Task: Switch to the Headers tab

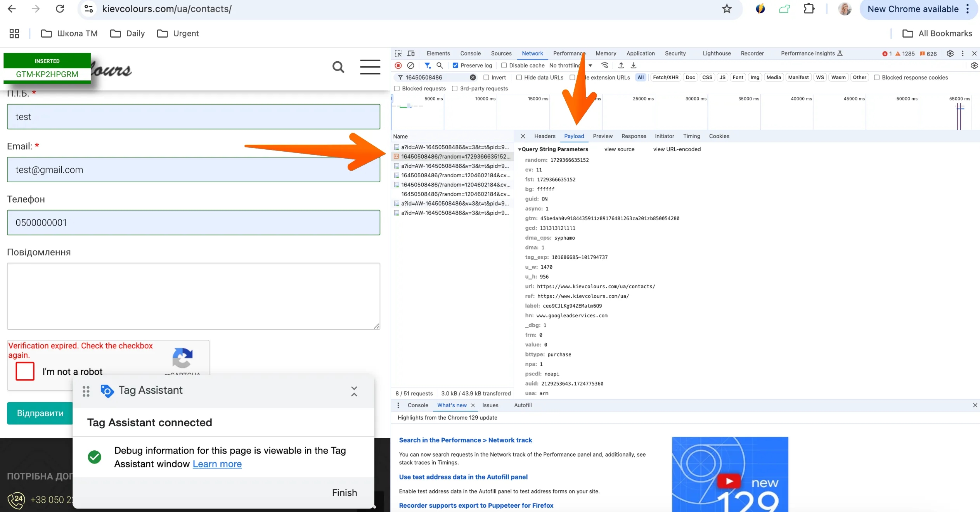Action: tap(545, 136)
